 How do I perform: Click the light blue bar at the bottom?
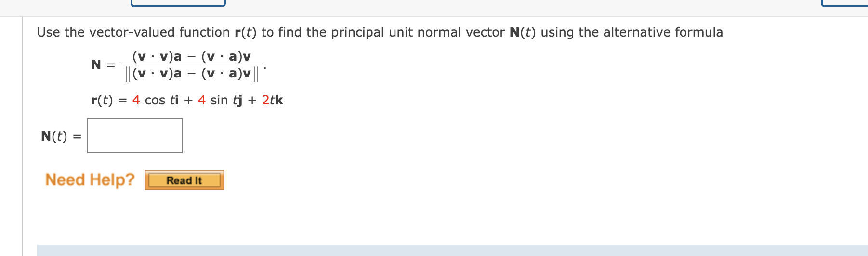[452, 250]
